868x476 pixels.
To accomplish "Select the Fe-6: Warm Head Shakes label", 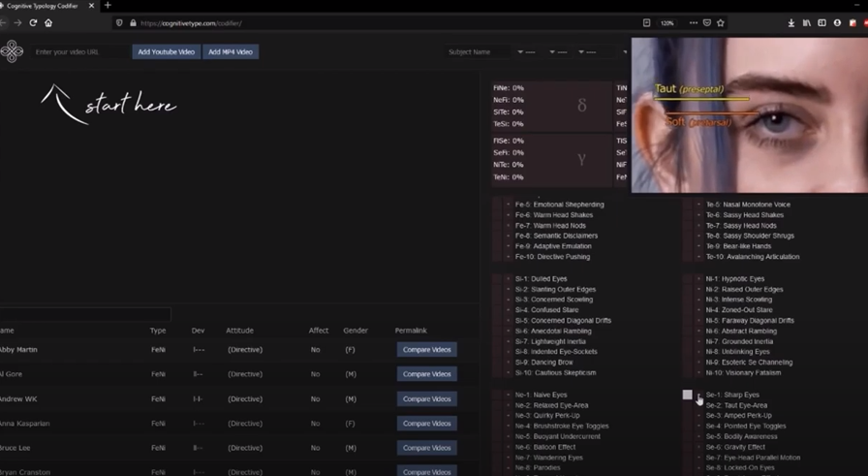I will click(x=554, y=215).
